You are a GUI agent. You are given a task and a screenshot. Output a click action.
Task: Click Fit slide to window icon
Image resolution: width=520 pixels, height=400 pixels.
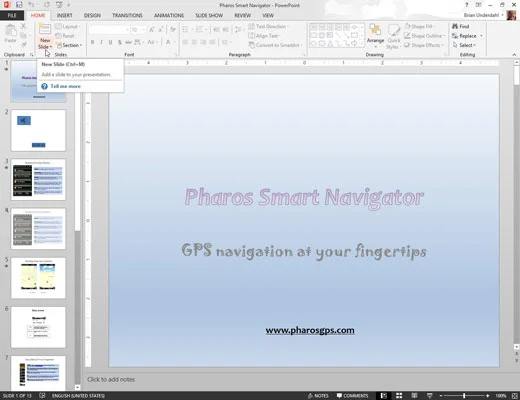[515, 396]
